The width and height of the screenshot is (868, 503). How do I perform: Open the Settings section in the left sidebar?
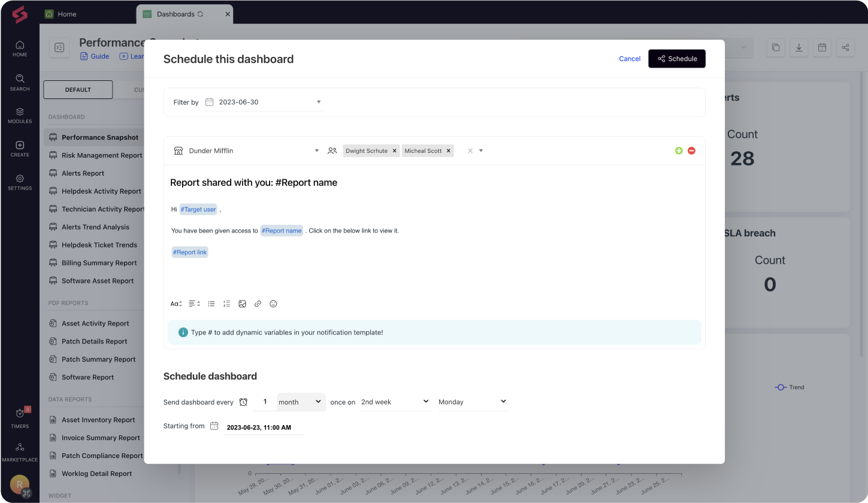pyautogui.click(x=19, y=183)
